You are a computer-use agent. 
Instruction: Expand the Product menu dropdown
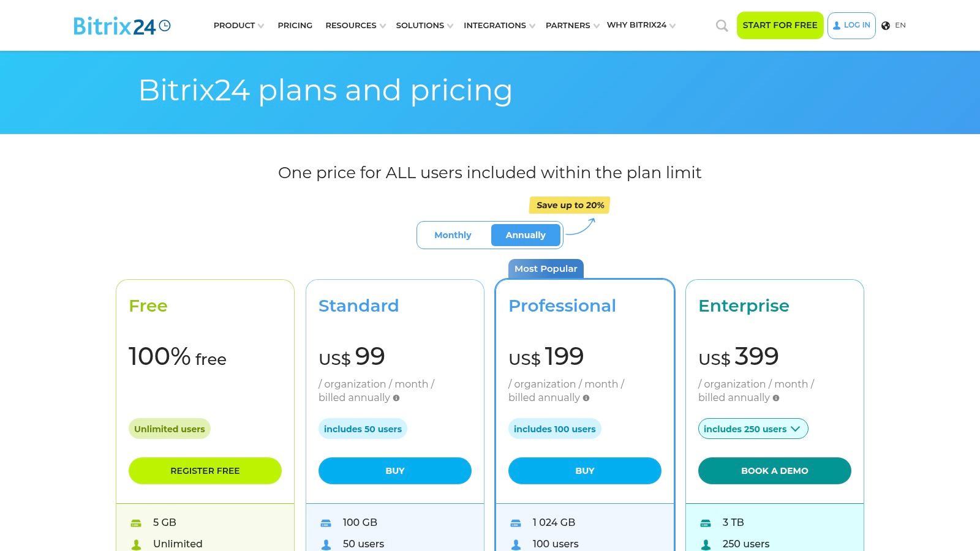click(238, 26)
